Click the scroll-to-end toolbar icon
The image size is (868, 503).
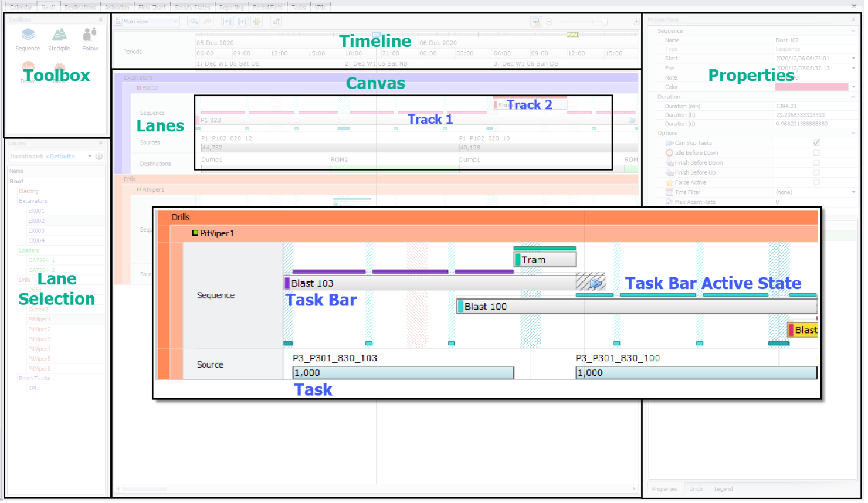coord(242,22)
